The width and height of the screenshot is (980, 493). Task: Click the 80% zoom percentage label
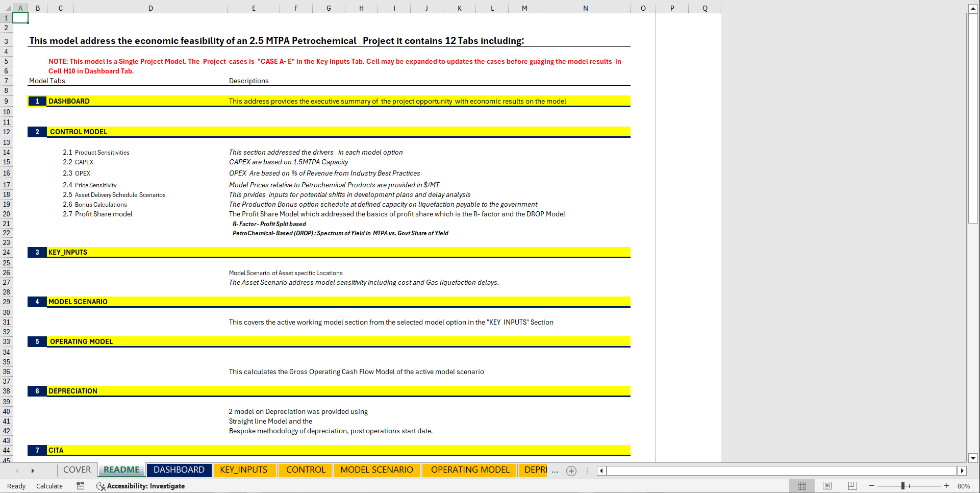click(963, 486)
